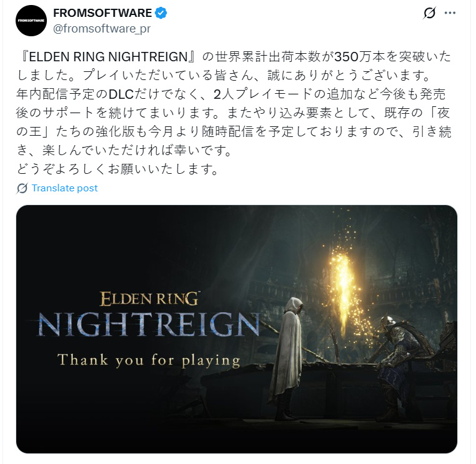The image size is (476, 464).
Task: Click the white hooded figure in image
Action: point(287,358)
